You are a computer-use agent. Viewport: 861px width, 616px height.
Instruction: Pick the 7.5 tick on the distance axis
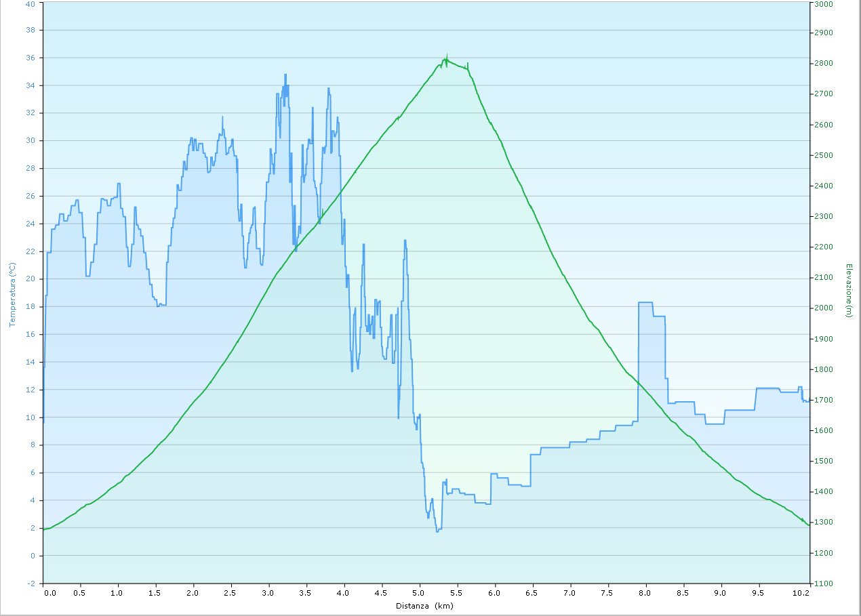(x=609, y=593)
